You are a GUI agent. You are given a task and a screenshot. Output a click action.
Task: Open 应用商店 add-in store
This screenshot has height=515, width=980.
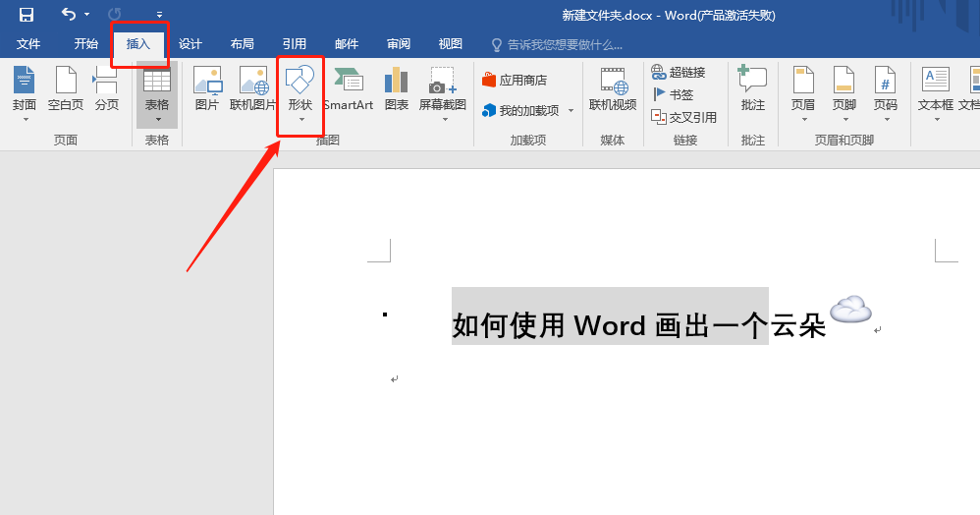point(515,80)
